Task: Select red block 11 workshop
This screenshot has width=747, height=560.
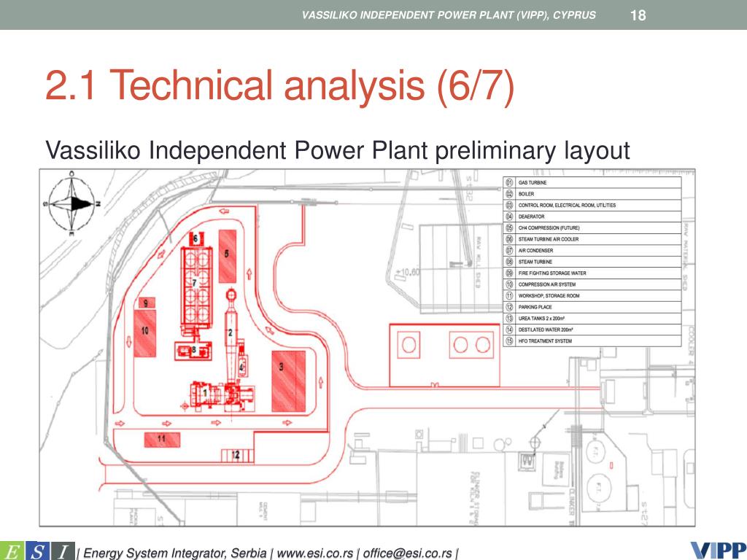Action: point(162,440)
